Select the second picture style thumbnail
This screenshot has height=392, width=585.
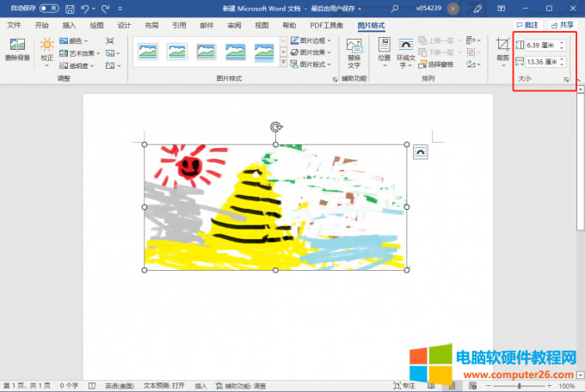177,52
